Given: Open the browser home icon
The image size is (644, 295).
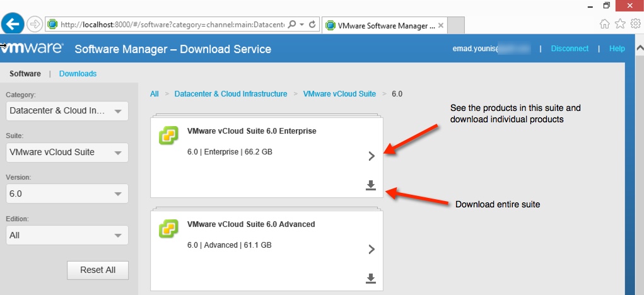Looking at the screenshot, I should (605, 24).
